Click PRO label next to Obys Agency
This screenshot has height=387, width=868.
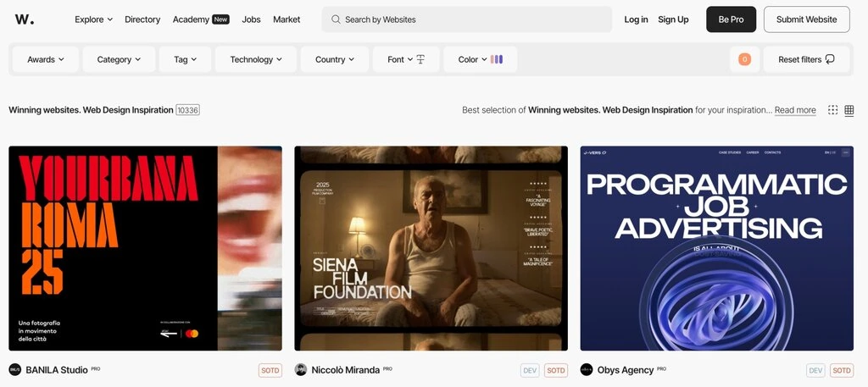tap(661, 368)
